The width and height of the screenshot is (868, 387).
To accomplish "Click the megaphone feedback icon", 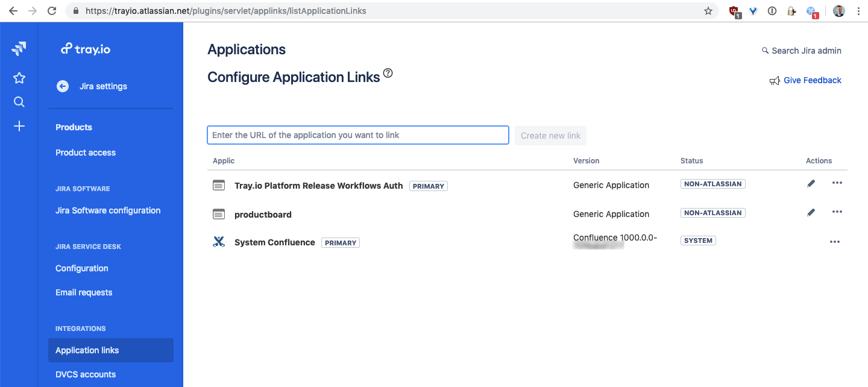I will 775,81.
